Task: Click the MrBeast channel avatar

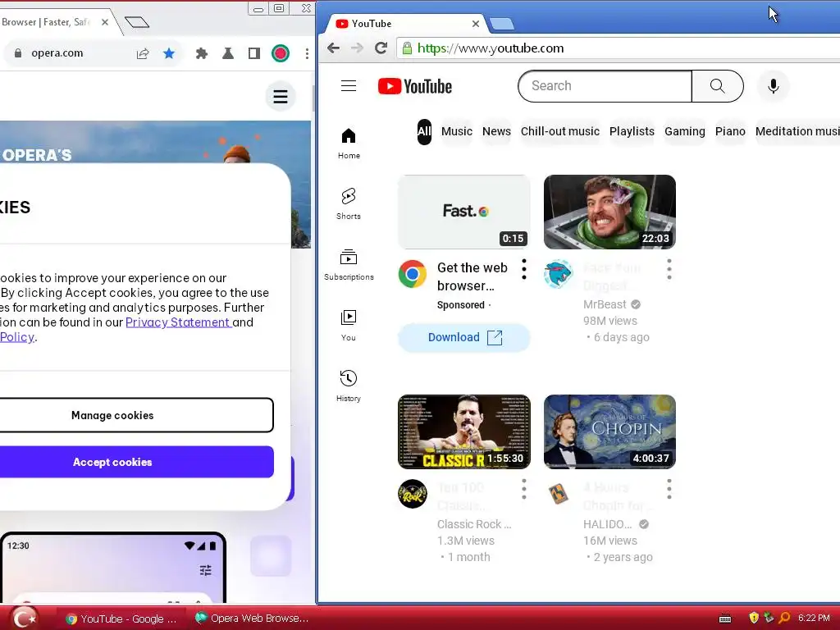Action: (558, 274)
